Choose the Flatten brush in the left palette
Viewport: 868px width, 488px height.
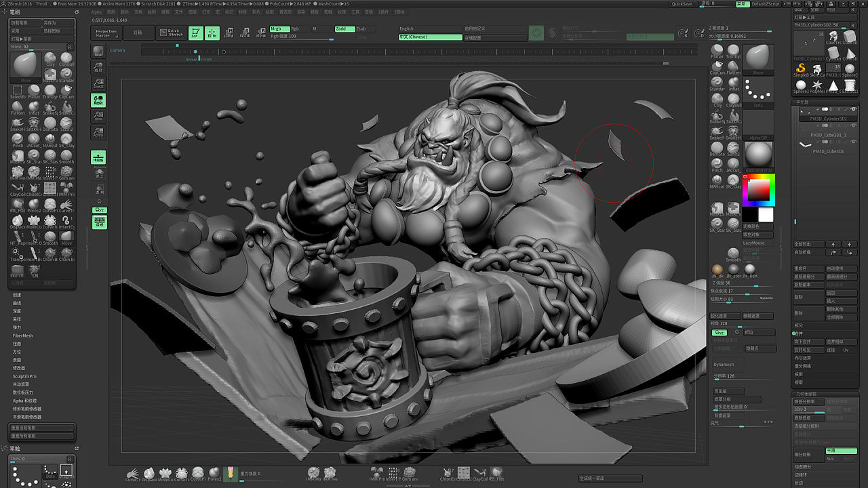coord(18,106)
